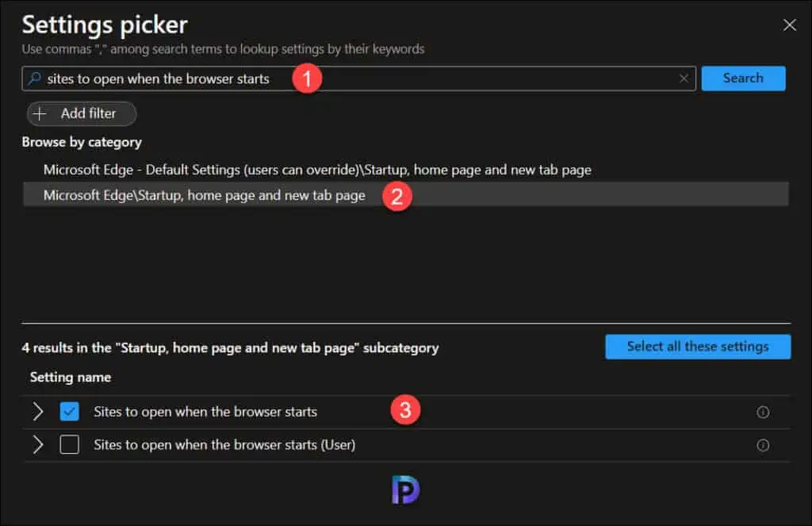The width and height of the screenshot is (812, 526).
Task: Expand Sites to open when the browser starts row
Action: (37, 412)
